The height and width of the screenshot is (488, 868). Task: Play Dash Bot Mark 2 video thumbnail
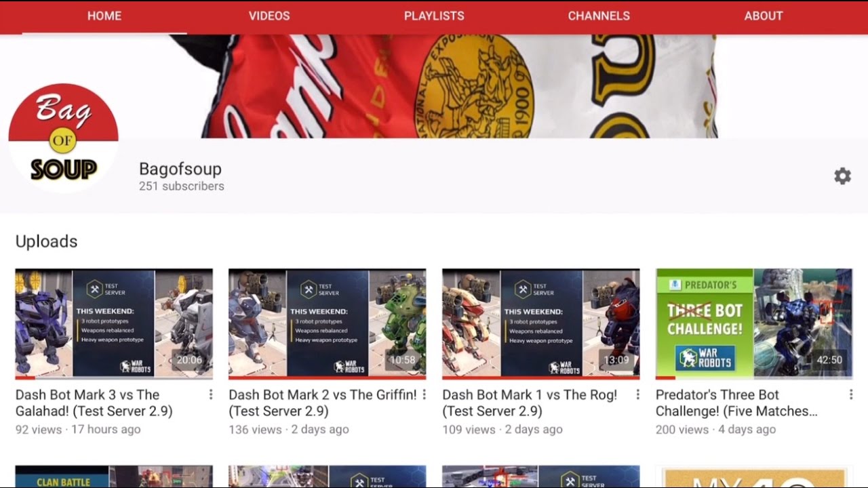click(x=328, y=324)
